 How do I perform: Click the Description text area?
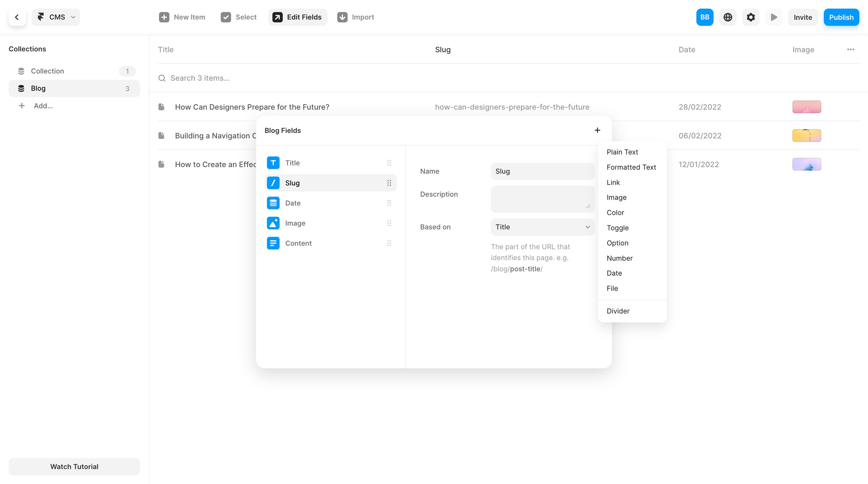coord(542,199)
